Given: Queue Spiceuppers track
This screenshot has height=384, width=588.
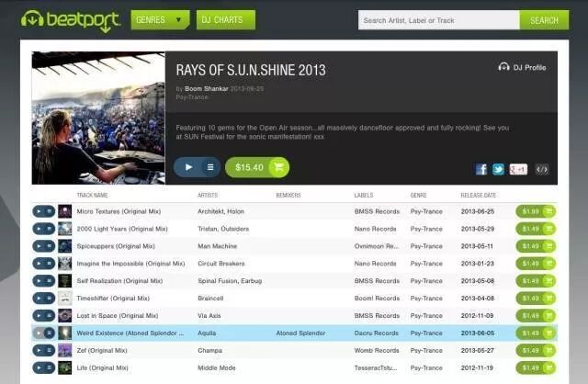Looking at the screenshot, I should [49, 246].
